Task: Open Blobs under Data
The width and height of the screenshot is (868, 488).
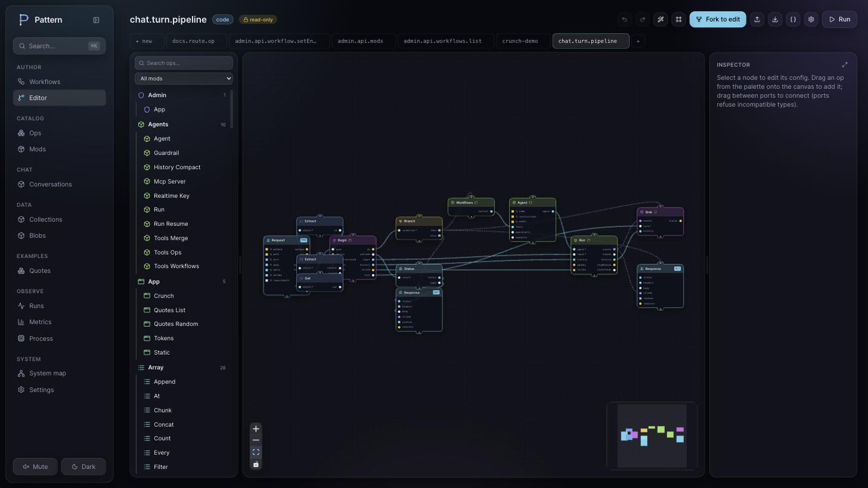Action: [x=60, y=235]
